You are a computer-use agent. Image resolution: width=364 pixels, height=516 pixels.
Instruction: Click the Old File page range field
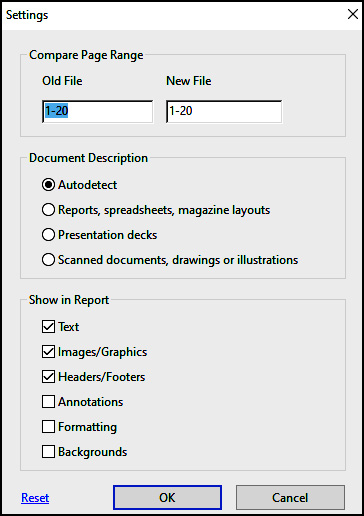click(x=98, y=112)
